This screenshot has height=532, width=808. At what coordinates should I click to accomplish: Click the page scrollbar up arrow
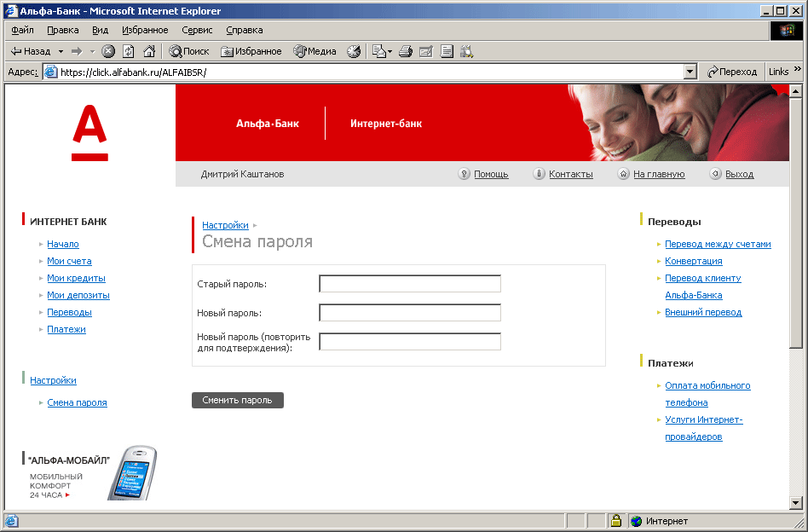tap(795, 91)
